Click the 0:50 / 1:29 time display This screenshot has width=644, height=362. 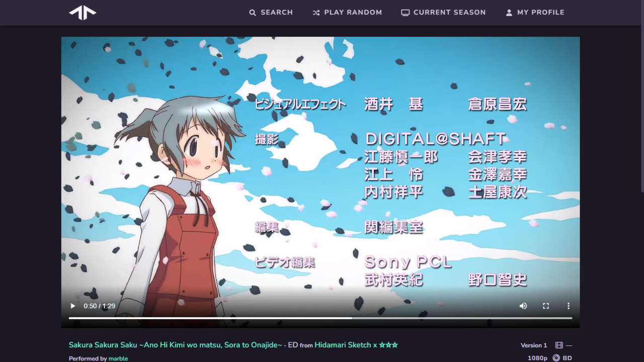(100, 306)
